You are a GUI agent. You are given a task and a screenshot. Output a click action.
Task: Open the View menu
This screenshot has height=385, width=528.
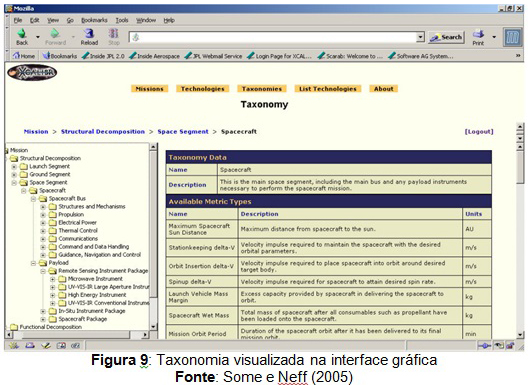click(53, 20)
